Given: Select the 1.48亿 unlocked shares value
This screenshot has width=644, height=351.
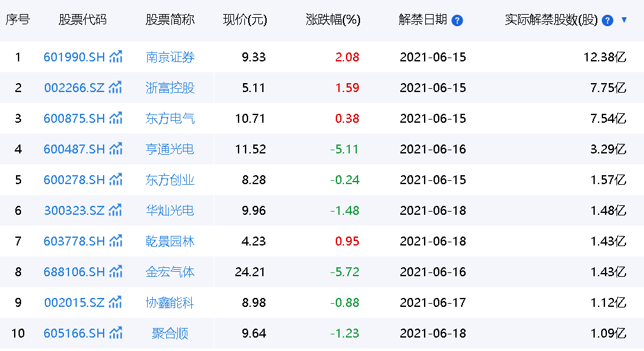Looking at the screenshot, I should (608, 210).
